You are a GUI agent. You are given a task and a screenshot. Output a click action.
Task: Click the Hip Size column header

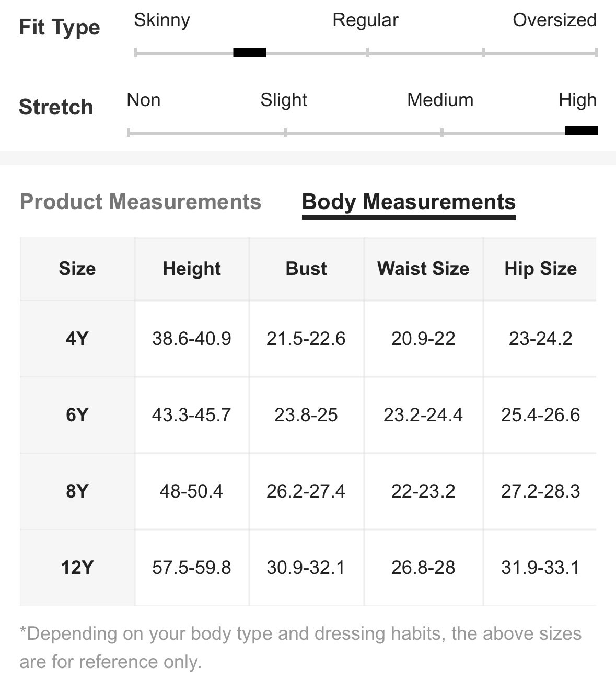(x=541, y=269)
